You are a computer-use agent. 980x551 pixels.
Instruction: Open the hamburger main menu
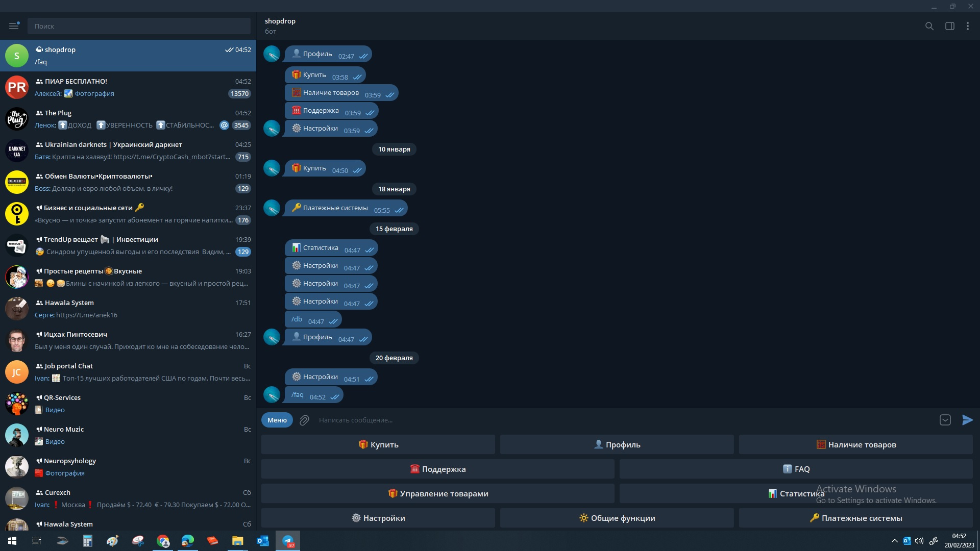click(14, 26)
